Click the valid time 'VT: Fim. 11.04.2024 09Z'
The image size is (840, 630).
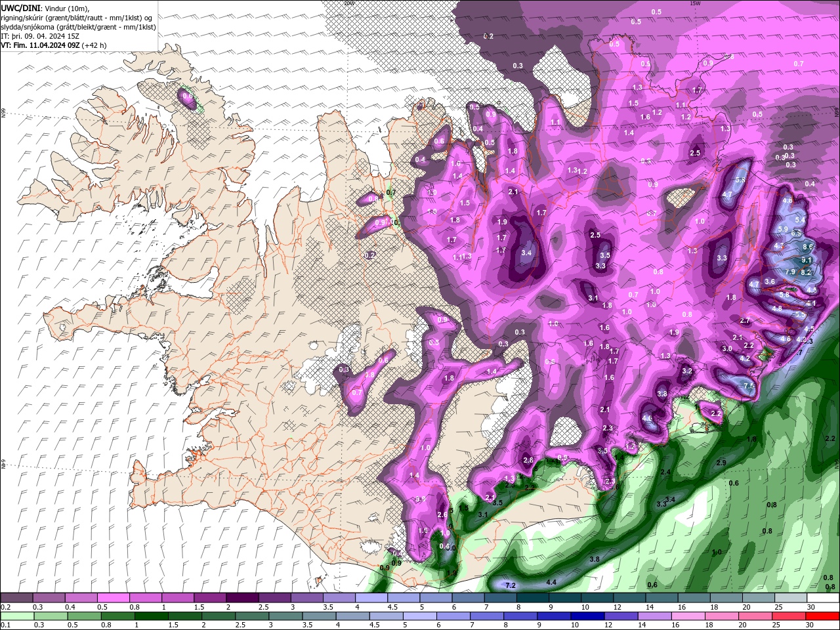[x=40, y=45]
